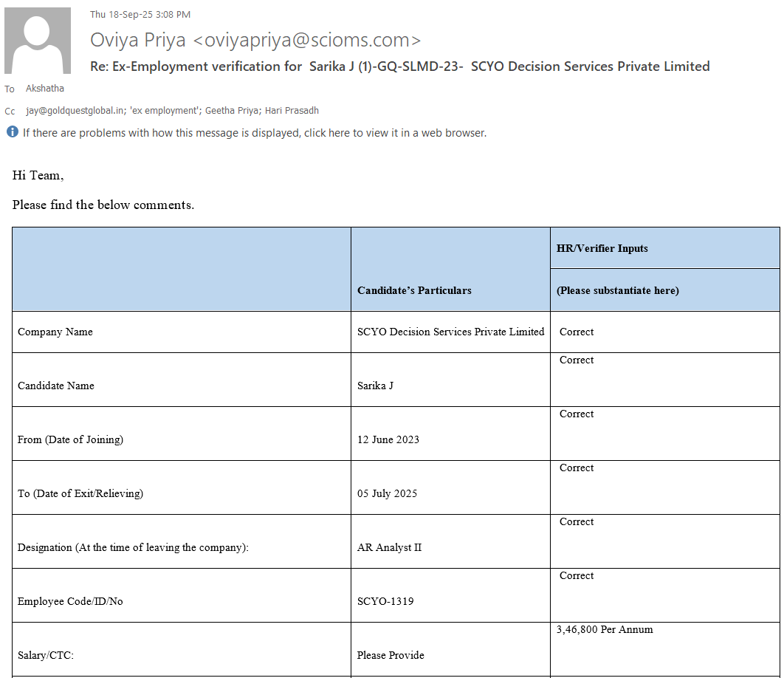The height and width of the screenshot is (678, 784).
Task: Click Cc recipient Hari Prasadh
Action: (x=292, y=111)
